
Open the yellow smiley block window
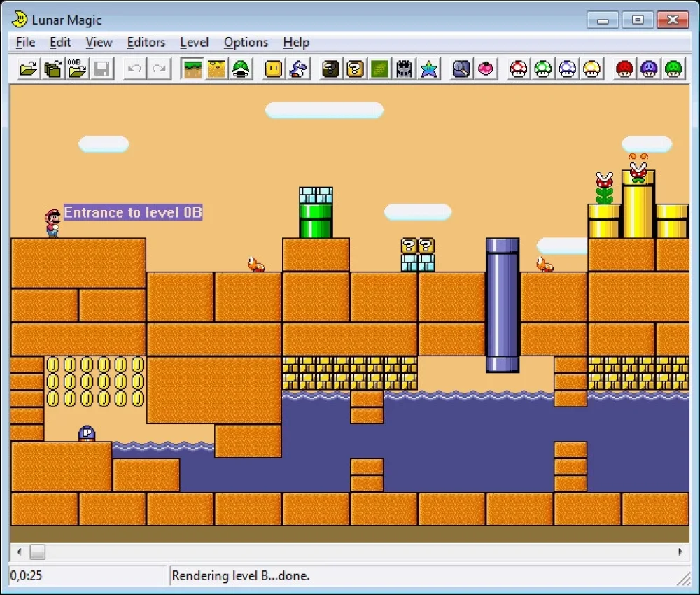tap(274, 69)
